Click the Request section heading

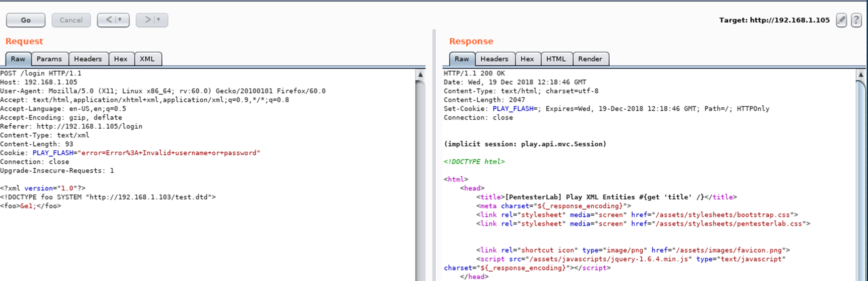coord(24,42)
